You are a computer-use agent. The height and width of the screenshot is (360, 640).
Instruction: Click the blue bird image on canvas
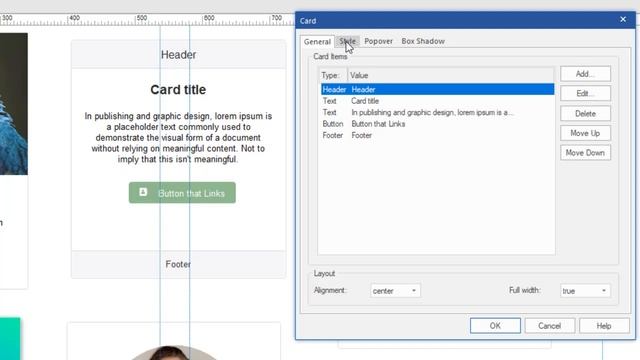(x=13, y=104)
